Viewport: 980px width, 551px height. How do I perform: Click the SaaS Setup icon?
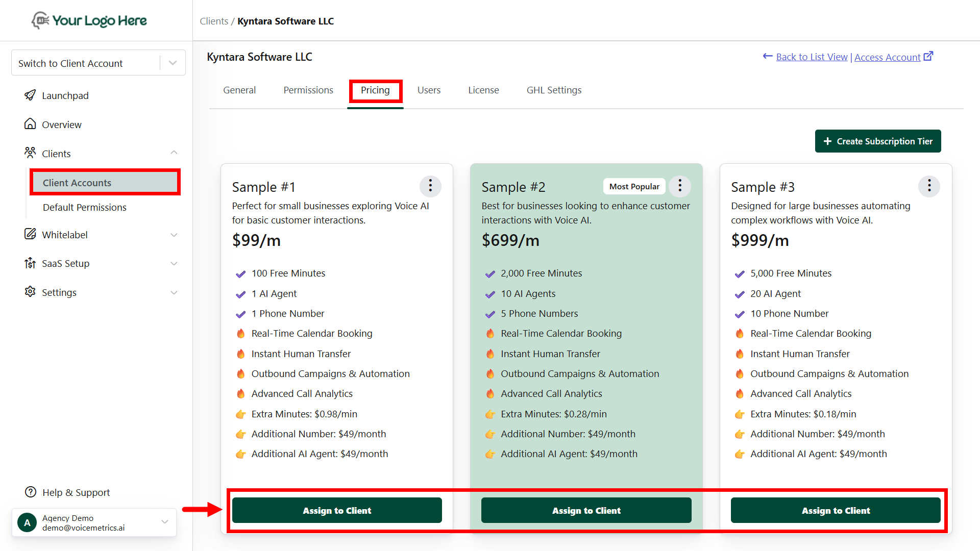tap(30, 263)
